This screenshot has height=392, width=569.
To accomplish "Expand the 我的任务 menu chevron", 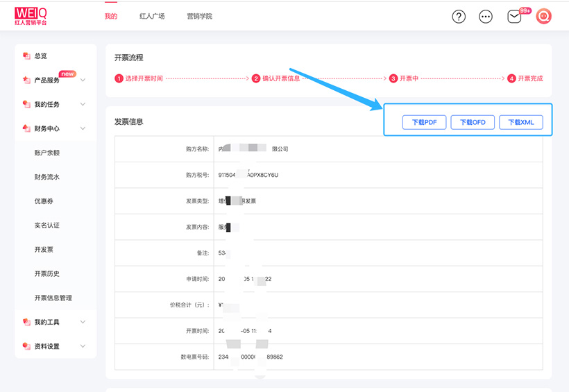I will pos(83,105).
